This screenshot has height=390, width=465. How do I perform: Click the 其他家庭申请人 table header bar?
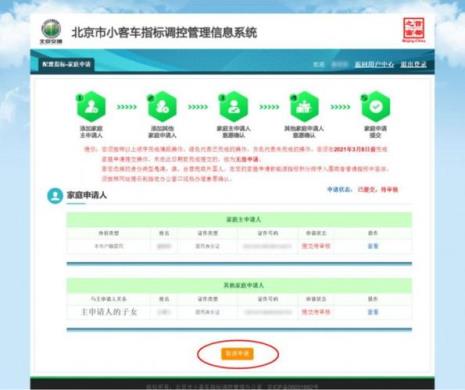point(239,285)
